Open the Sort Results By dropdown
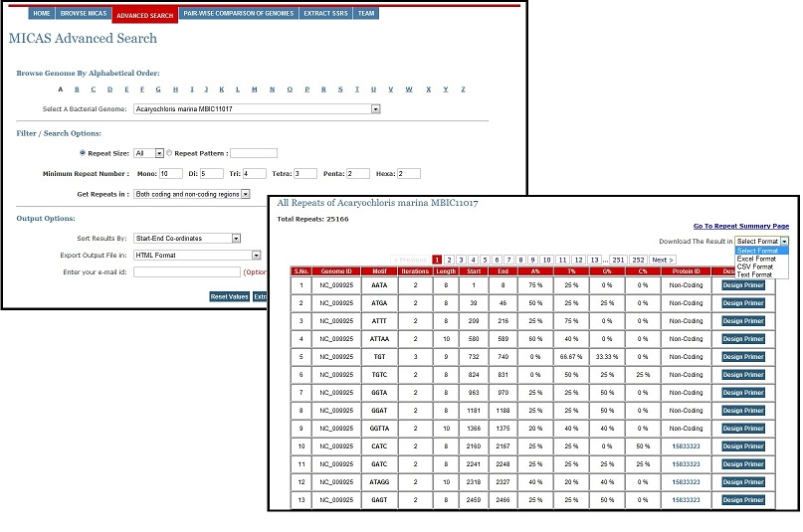 (188, 239)
